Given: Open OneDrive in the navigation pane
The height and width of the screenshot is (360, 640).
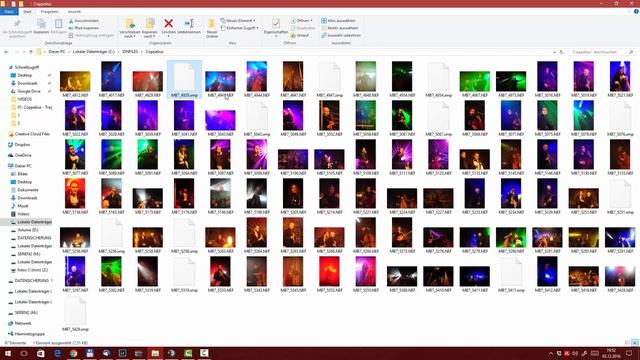Looking at the screenshot, I should tap(23, 155).
